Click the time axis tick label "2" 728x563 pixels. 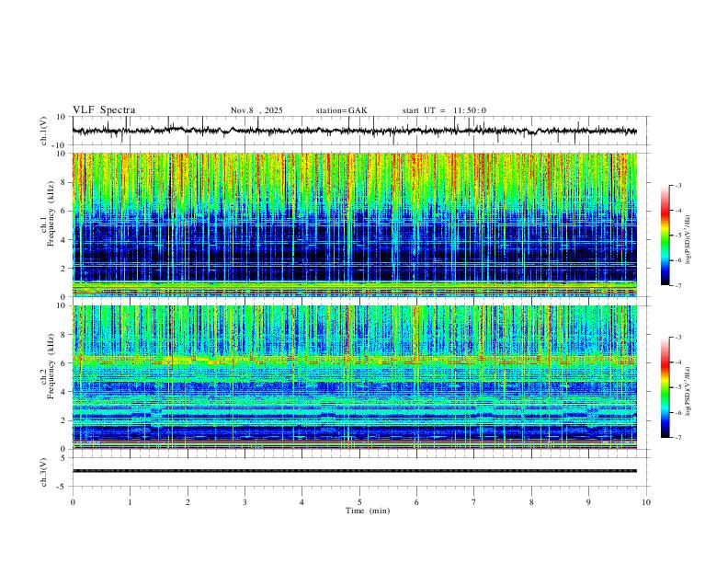[188, 502]
